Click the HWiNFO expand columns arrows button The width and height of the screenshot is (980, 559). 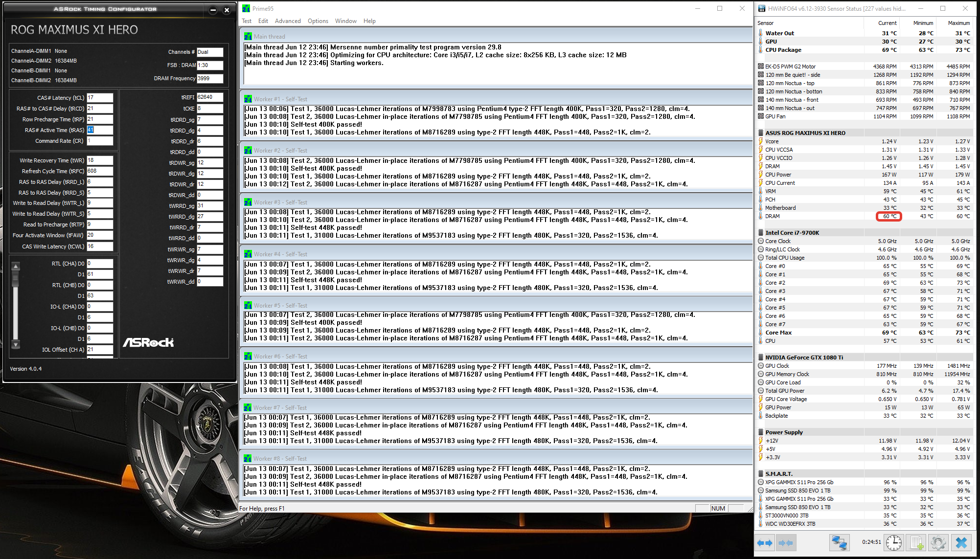point(765,543)
